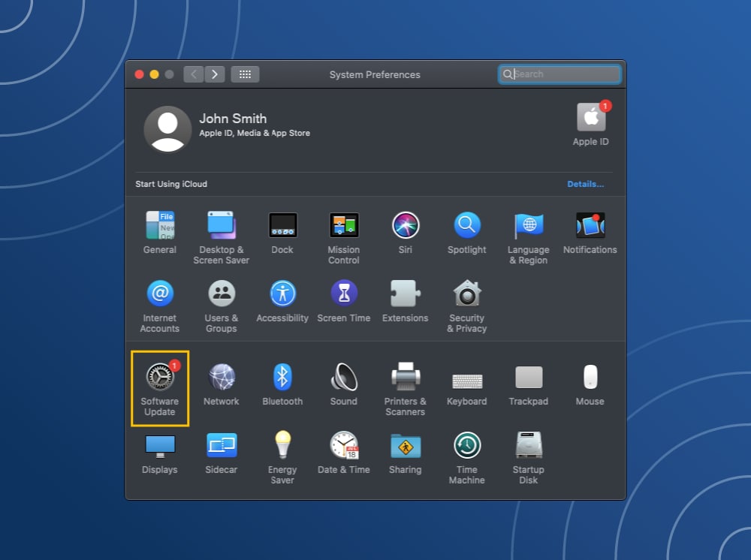751x560 pixels.
Task: Open Keyboard preferences
Action: point(467,389)
